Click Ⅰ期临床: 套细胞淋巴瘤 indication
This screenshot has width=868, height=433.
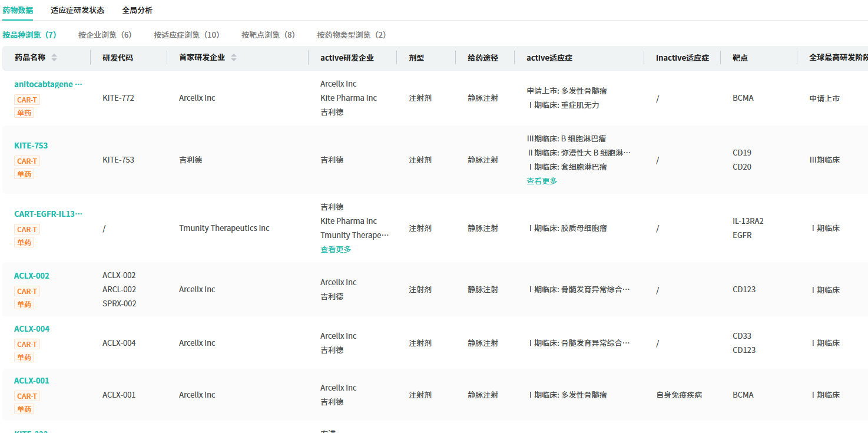tap(566, 167)
